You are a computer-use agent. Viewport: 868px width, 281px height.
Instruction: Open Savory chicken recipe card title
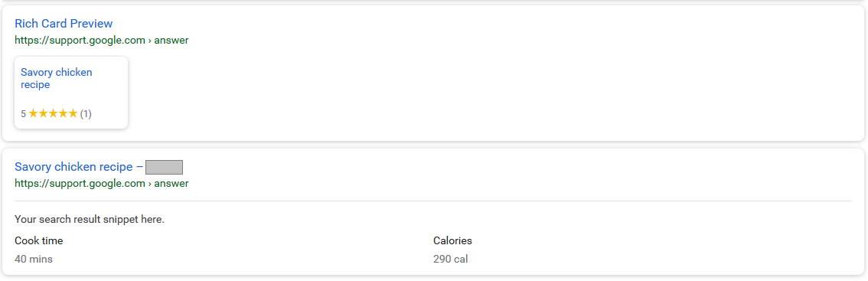57,79
